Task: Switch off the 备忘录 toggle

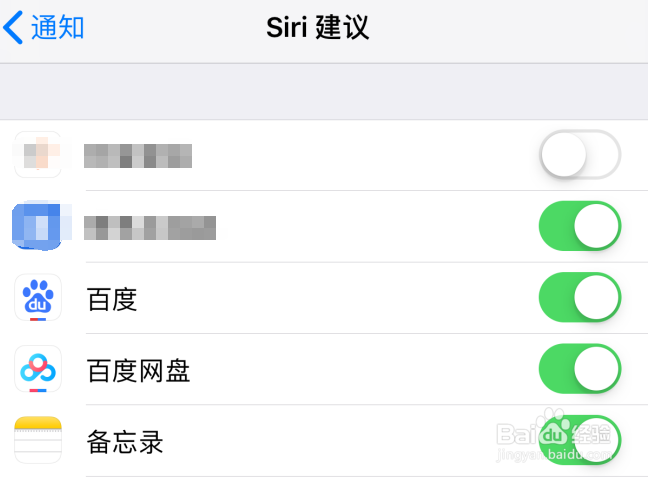Action: 580,440
